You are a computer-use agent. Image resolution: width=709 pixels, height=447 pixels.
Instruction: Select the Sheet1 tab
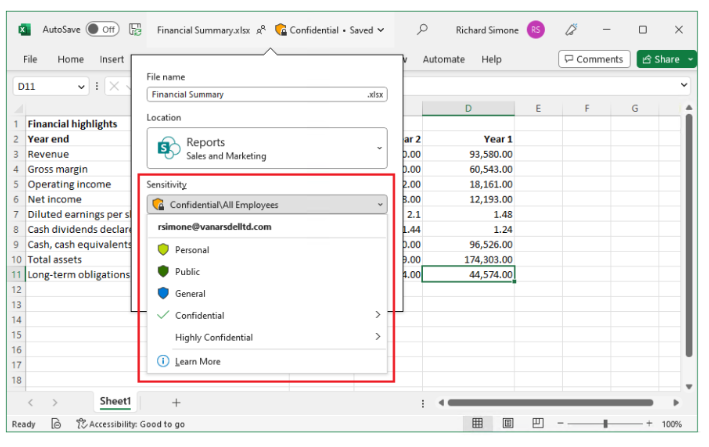click(115, 401)
